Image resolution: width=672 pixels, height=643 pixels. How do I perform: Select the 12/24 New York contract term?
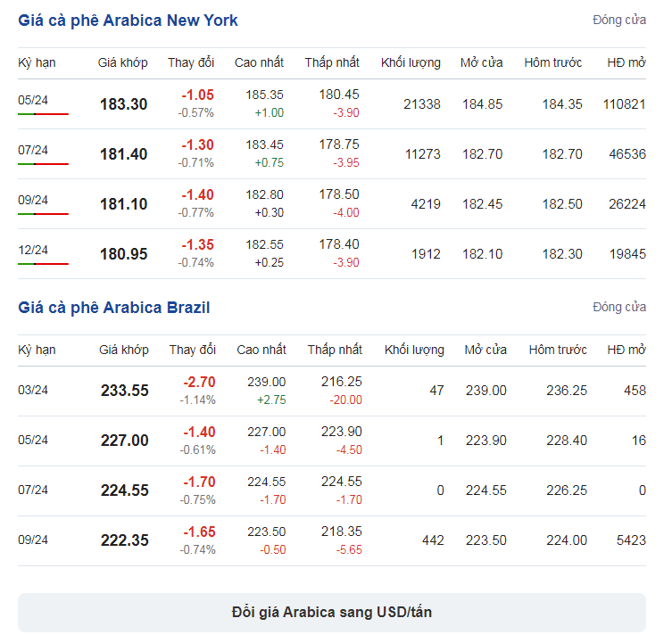(x=33, y=251)
